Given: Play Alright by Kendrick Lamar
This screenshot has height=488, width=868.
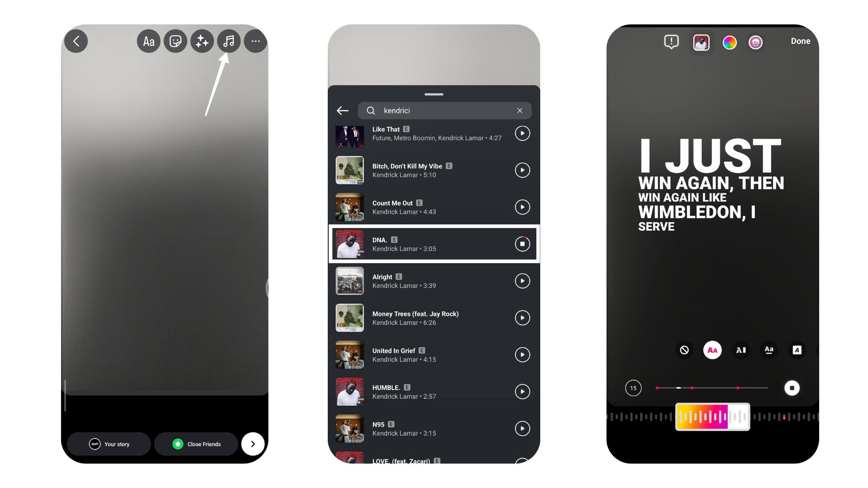Looking at the screenshot, I should coord(522,281).
